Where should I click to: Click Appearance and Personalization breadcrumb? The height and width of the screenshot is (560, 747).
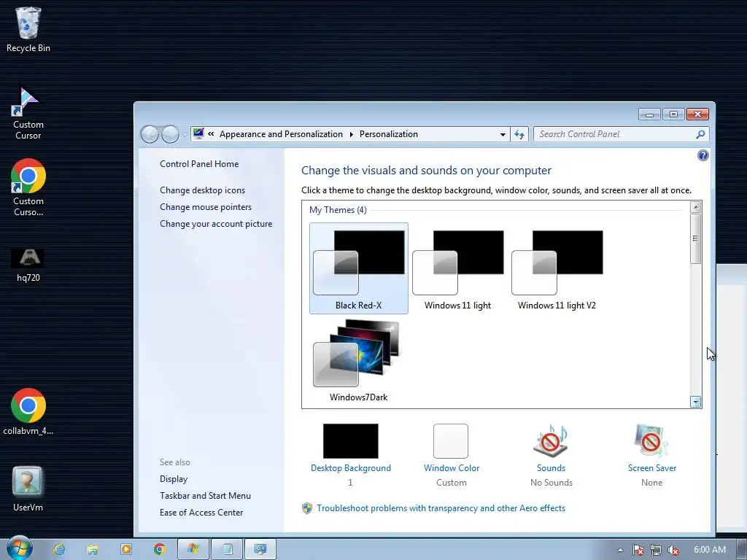(x=281, y=134)
